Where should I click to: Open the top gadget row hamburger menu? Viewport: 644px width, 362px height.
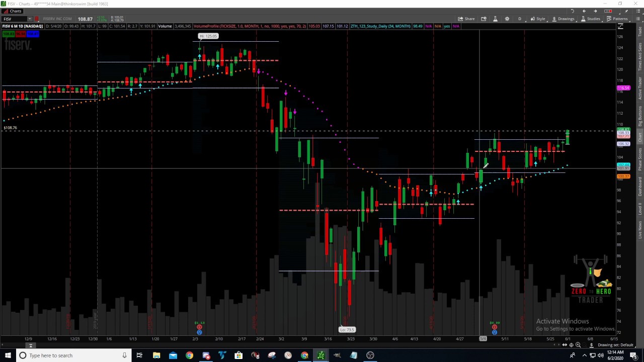pyautogui.click(x=637, y=11)
